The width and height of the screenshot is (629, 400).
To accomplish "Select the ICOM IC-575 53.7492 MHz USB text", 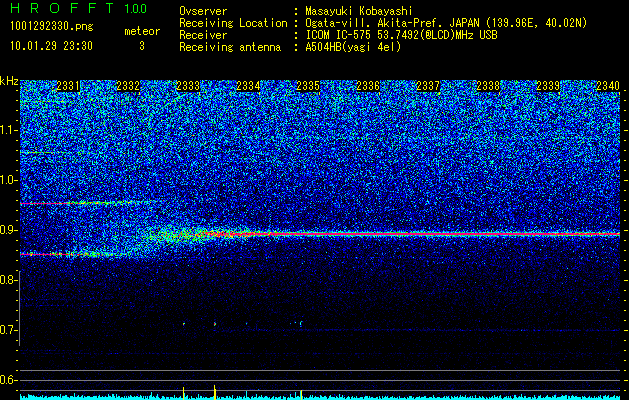I will point(401,35).
